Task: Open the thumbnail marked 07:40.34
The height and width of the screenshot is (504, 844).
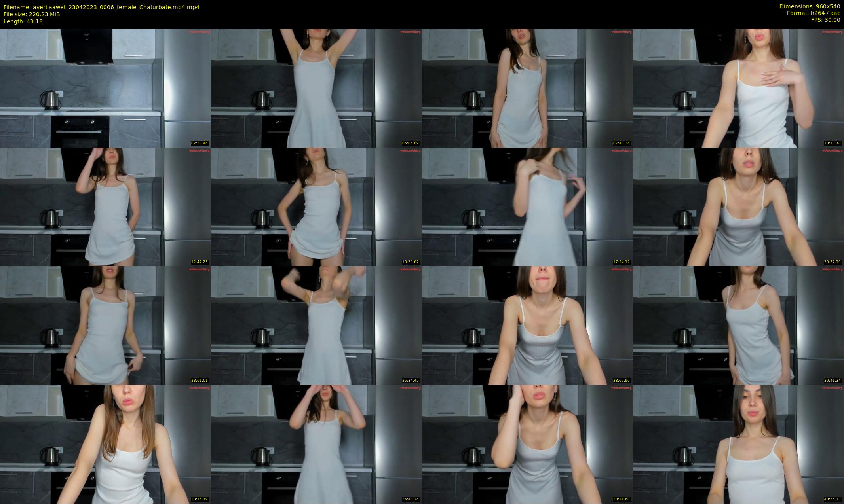Action: pyautogui.click(x=527, y=88)
